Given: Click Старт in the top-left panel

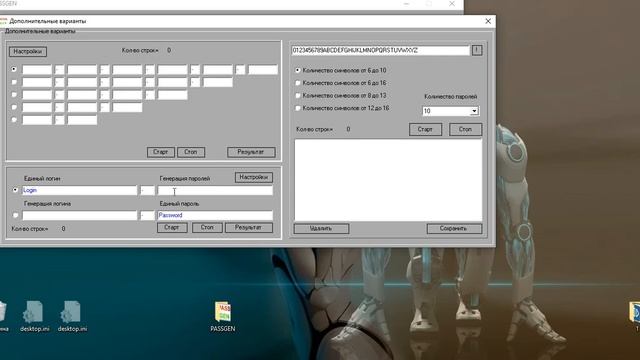Looking at the screenshot, I should click(x=160, y=152).
